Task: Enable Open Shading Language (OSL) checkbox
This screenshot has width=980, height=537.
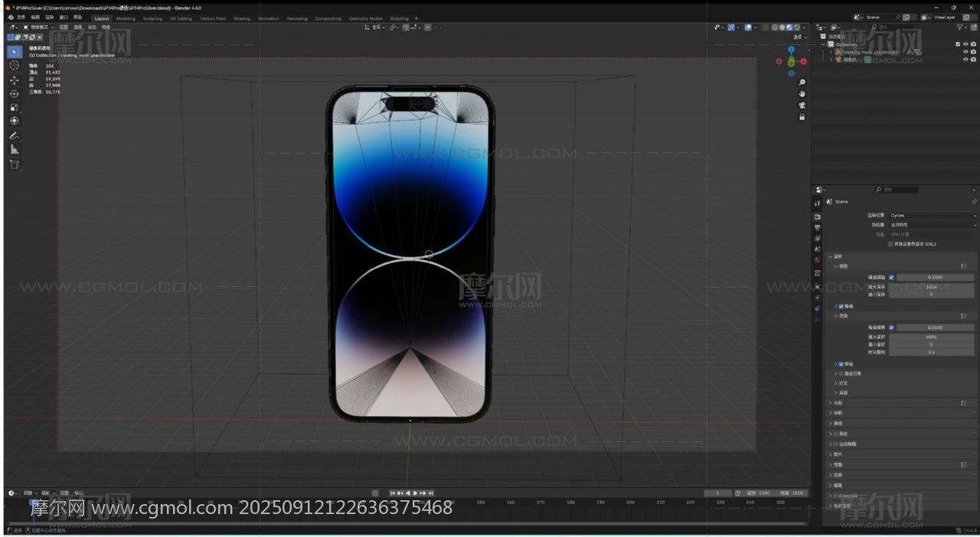Action: (890, 244)
